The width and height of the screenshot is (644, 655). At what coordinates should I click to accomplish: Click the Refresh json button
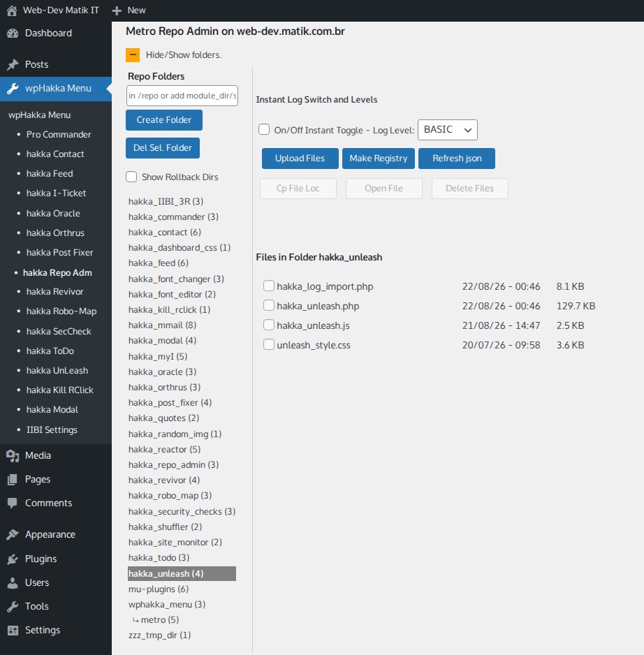457,159
